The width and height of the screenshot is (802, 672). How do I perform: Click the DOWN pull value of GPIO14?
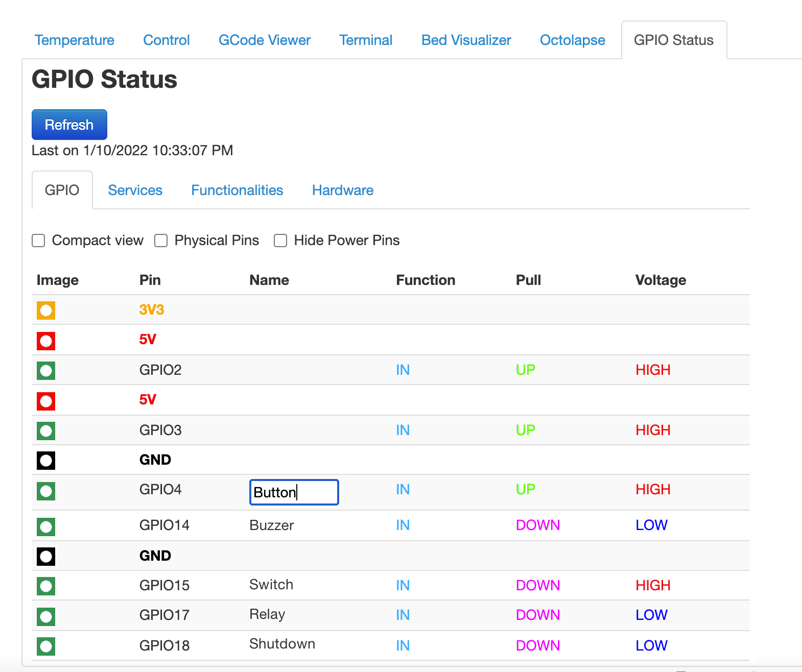click(538, 525)
